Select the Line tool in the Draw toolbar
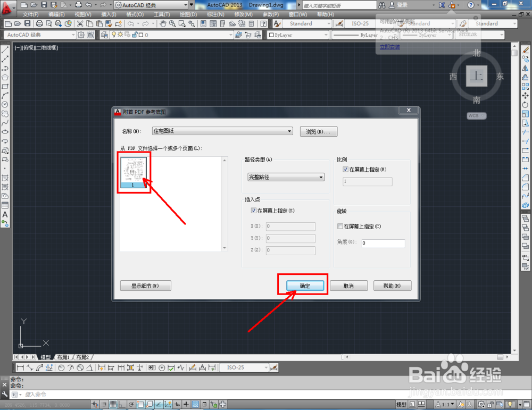Screen dimensions: 532x410 coord(5,49)
